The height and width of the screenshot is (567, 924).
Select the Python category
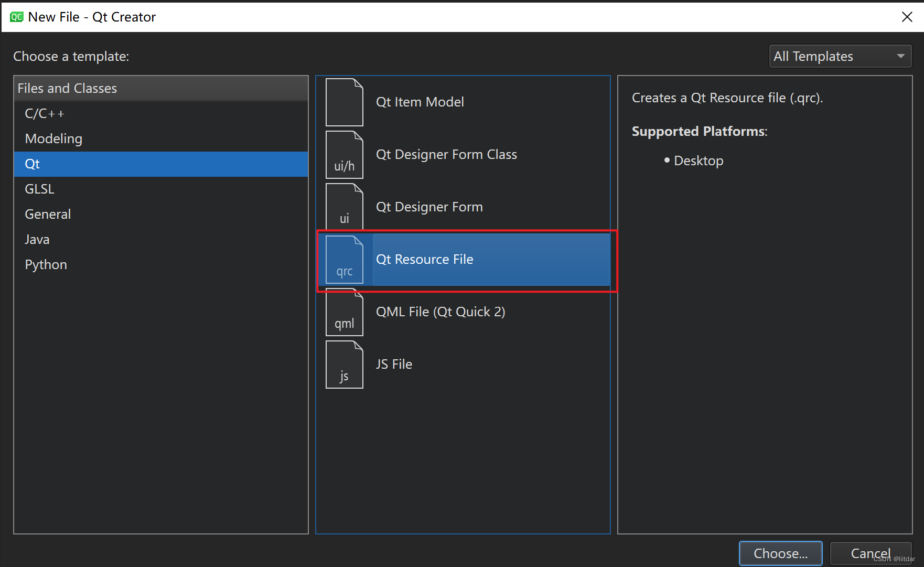click(x=161, y=264)
